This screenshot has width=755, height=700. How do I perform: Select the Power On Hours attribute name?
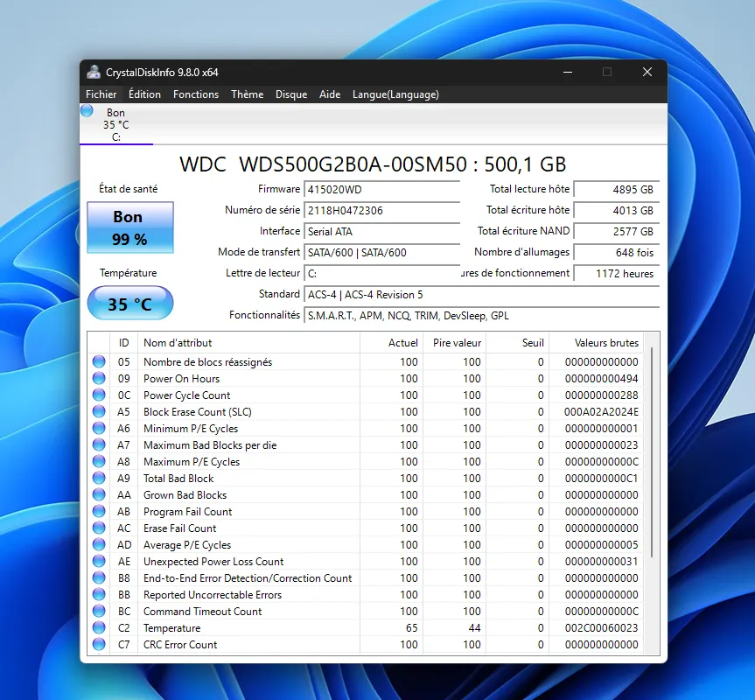coord(181,379)
